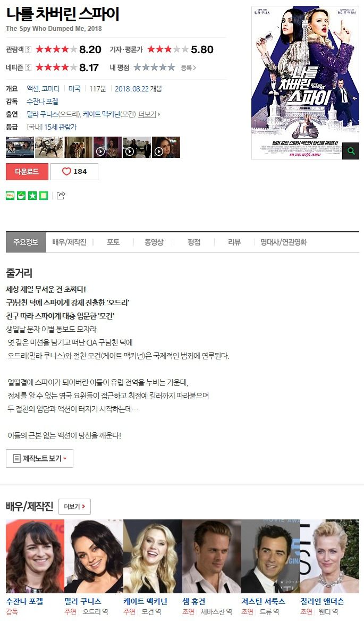Click the green star bookmark icon
Viewport: 364px width, 622px height.
[x=32, y=196]
